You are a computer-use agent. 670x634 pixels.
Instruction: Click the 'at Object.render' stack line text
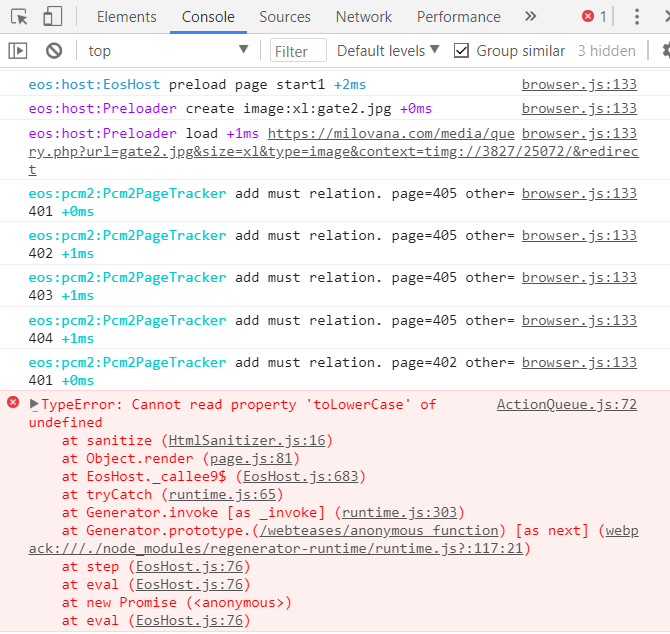(x=128, y=458)
